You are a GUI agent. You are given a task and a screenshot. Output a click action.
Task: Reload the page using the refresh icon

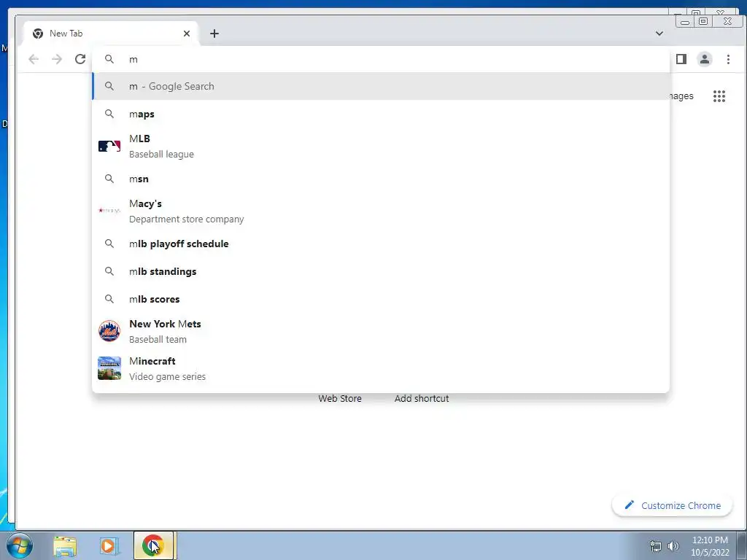[80, 59]
